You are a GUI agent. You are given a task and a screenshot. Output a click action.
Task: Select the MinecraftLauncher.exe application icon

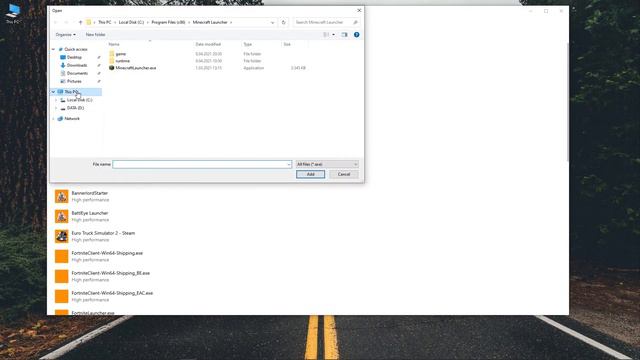pyautogui.click(x=112, y=68)
